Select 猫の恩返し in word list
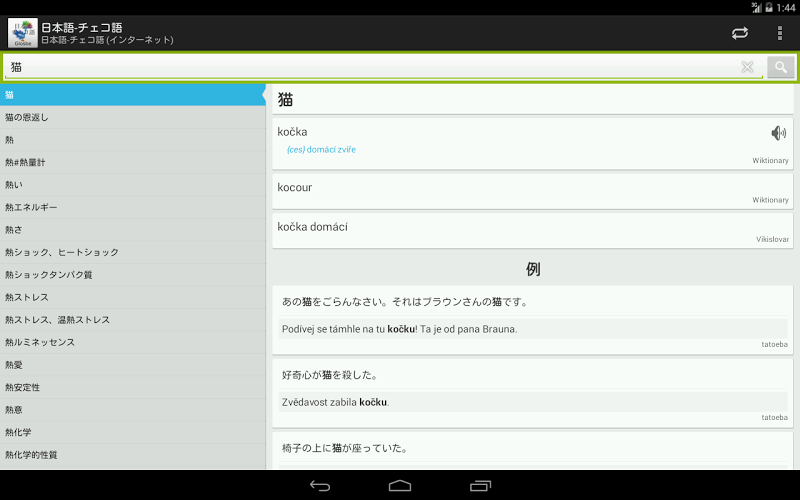The height and width of the screenshot is (500, 800). (133, 117)
